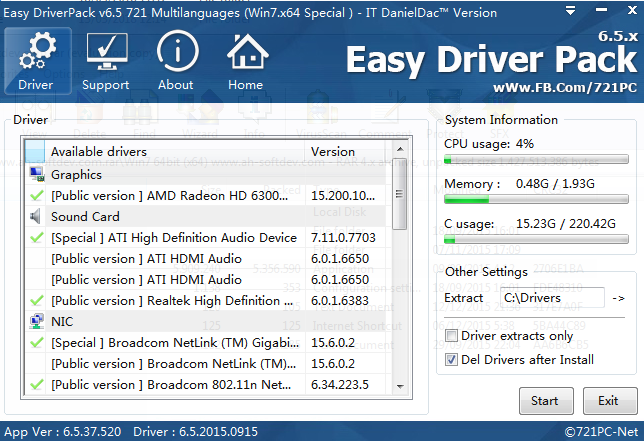Select first ATI HDMI Audio 6.0.1.6650 row
Screen dimensions: 644x441
click(x=205, y=259)
